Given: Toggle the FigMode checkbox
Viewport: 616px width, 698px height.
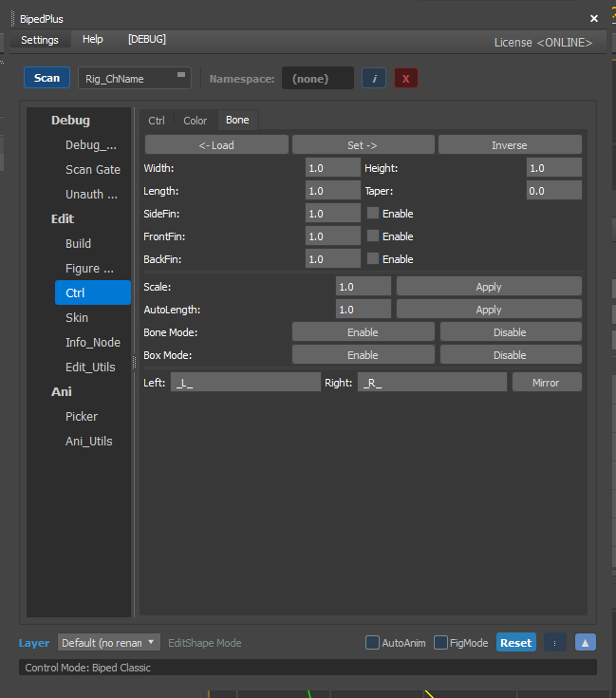Looking at the screenshot, I should click(440, 642).
